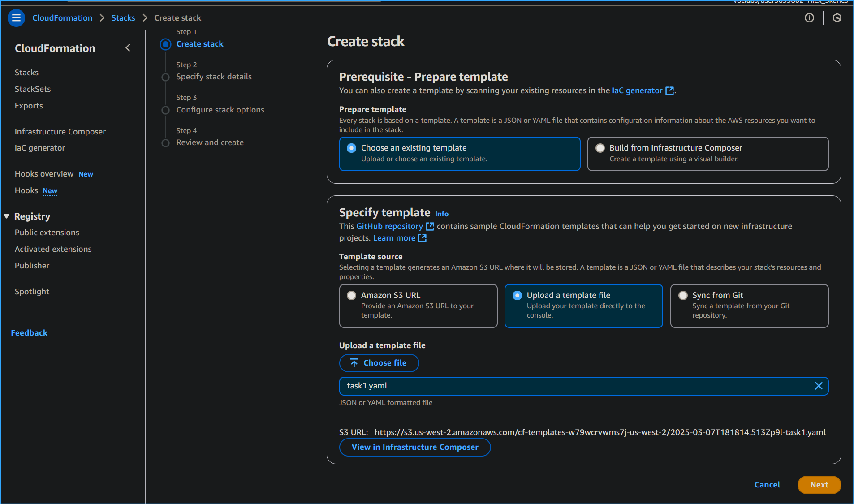Open View in Infrastructure Composer
The image size is (854, 504).
point(414,447)
